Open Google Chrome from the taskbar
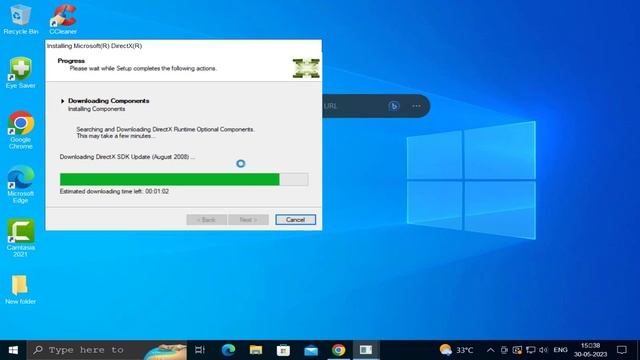This screenshot has height=360, width=640. coord(338,350)
